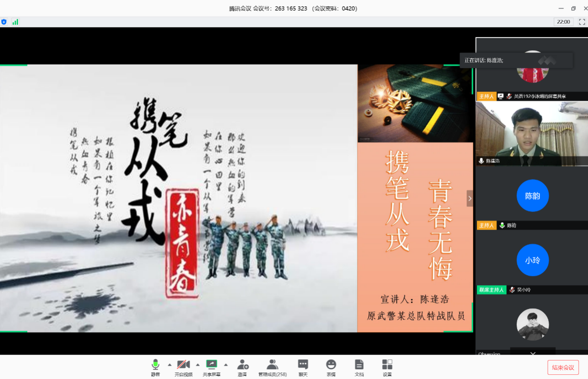
Task: Select 陈逢浩's video thumbnail
Action: point(532,134)
